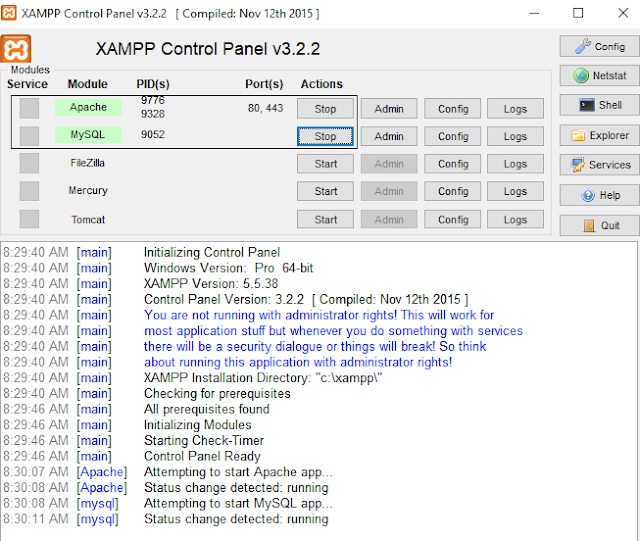Open the Shell terminal

tap(600, 105)
